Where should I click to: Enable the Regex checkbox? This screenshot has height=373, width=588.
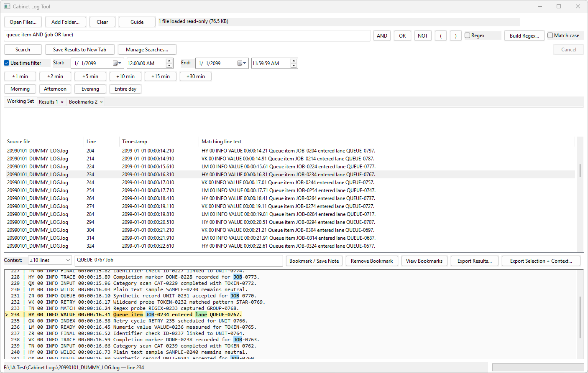coord(468,36)
